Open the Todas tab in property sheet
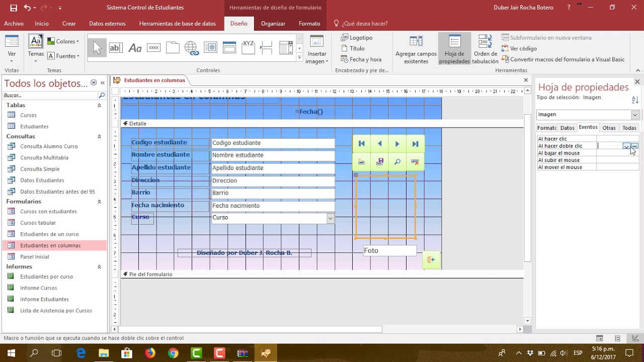The image size is (644, 362). tap(629, 128)
